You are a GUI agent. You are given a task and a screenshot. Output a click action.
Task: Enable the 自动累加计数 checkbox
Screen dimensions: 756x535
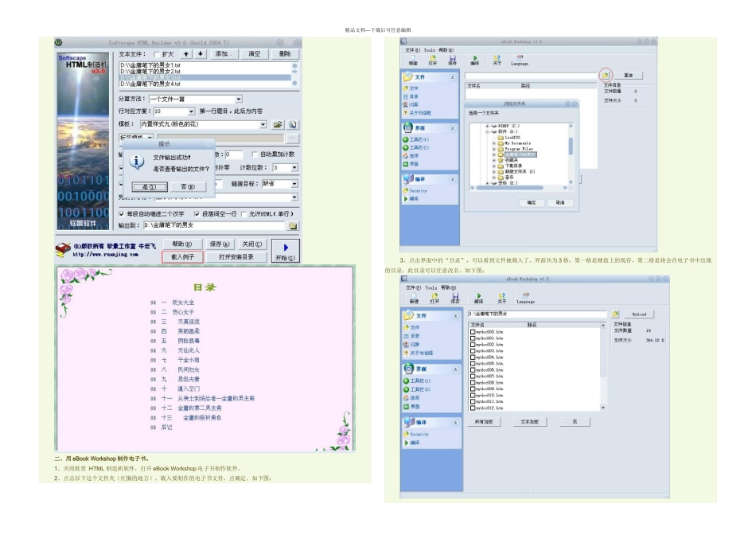click(255, 154)
